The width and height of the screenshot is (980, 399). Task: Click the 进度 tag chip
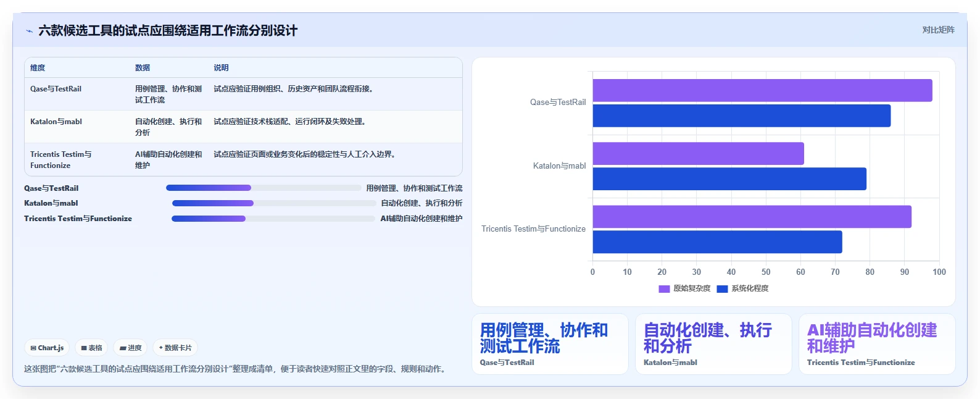[x=130, y=348]
